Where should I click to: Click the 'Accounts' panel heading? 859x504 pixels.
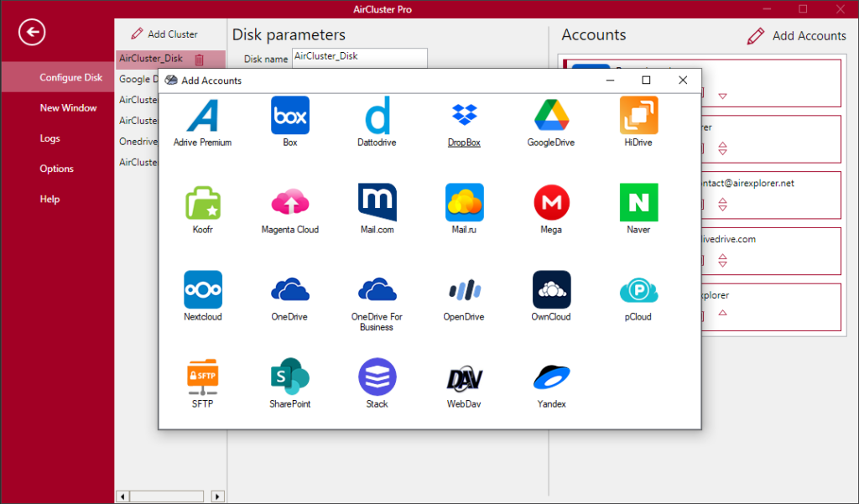coord(593,35)
